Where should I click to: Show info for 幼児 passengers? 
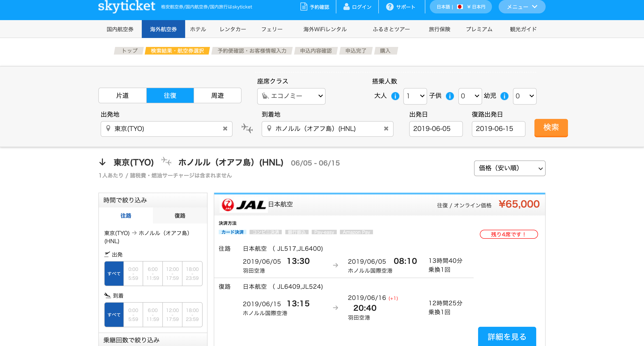click(x=504, y=96)
